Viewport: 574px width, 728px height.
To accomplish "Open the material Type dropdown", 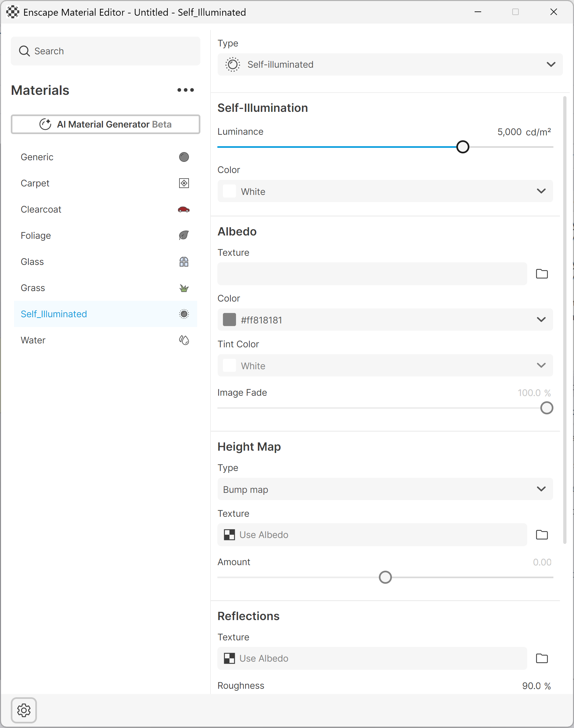I will point(390,64).
